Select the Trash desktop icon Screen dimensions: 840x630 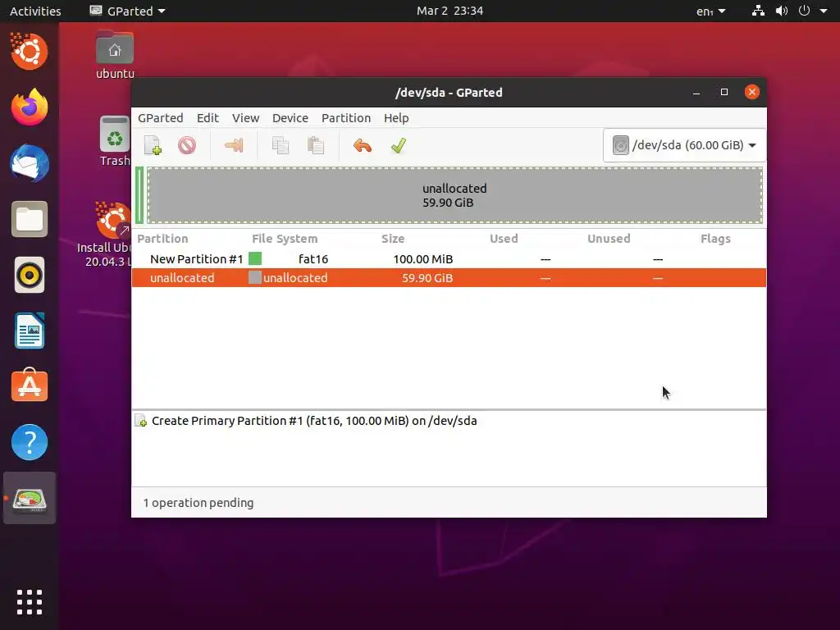(115, 141)
